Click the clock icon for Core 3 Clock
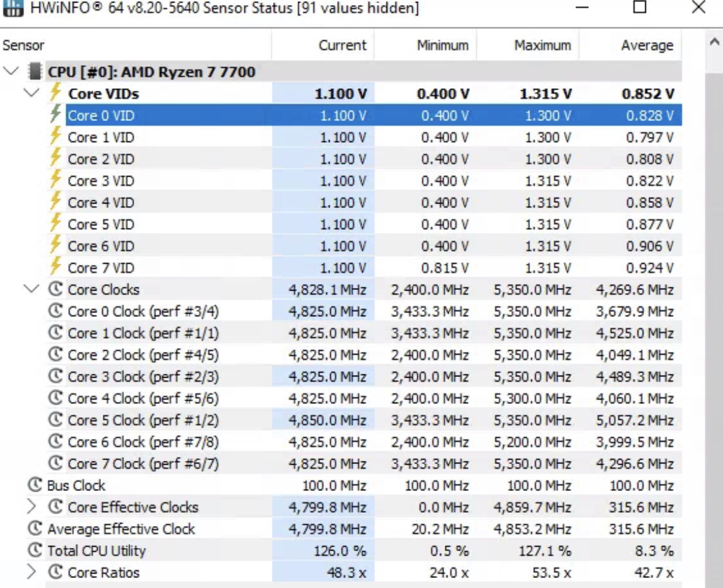 tap(55, 376)
